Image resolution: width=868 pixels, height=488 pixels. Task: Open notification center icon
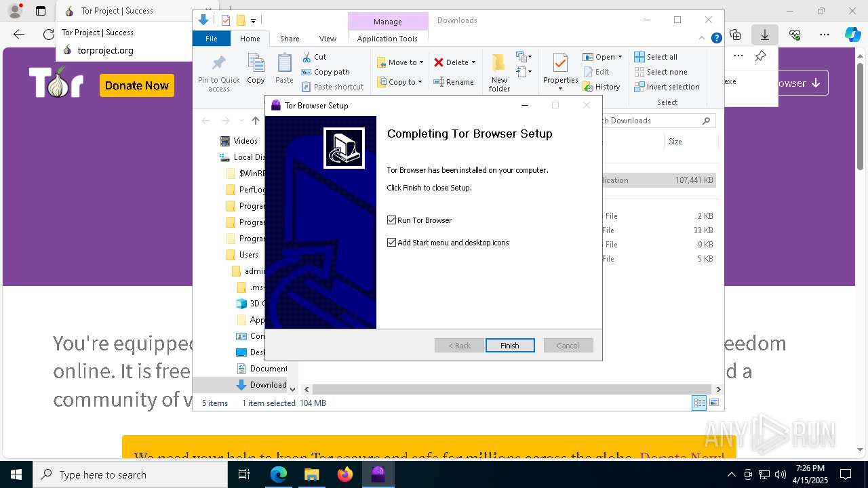point(846,474)
